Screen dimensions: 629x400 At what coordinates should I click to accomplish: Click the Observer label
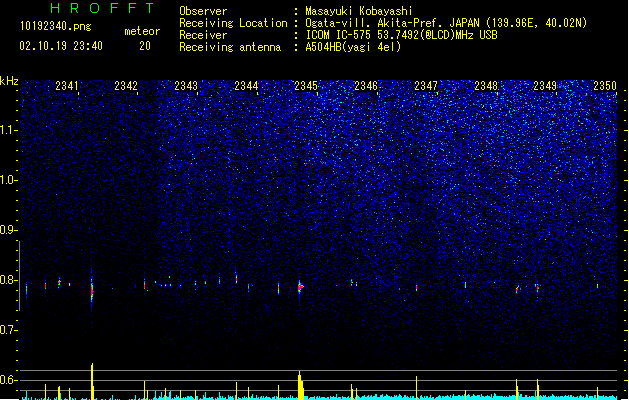pyautogui.click(x=203, y=11)
